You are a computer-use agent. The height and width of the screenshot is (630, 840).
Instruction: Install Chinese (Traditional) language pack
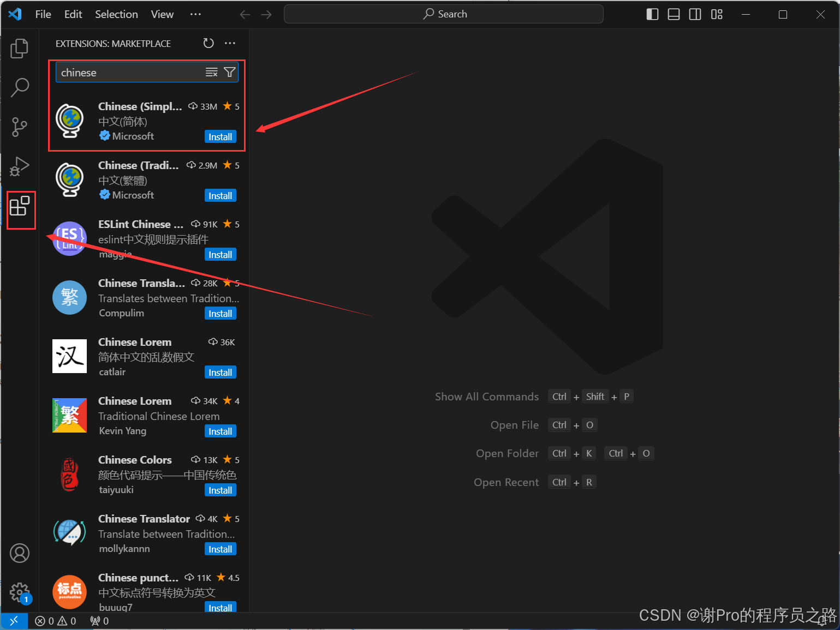(221, 195)
